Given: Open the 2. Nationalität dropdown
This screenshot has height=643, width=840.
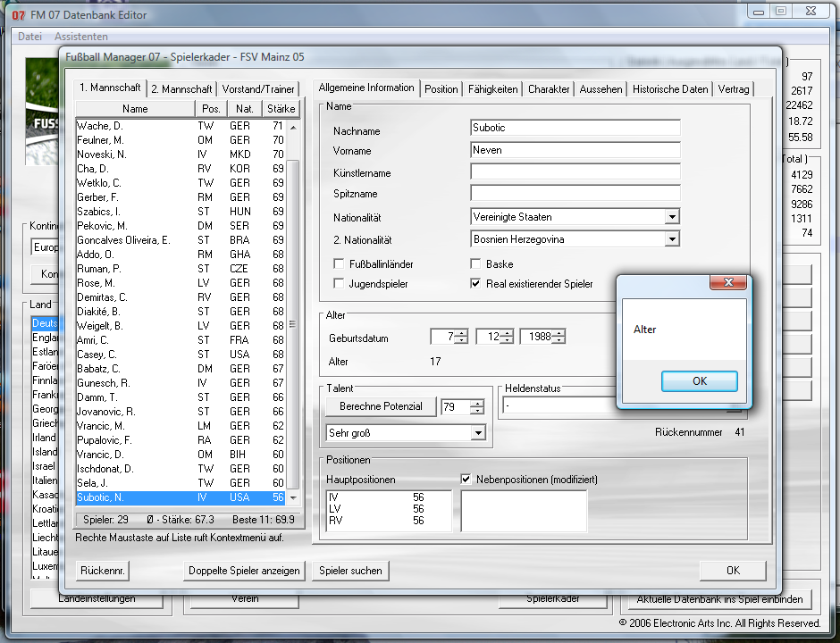Looking at the screenshot, I should point(671,239).
